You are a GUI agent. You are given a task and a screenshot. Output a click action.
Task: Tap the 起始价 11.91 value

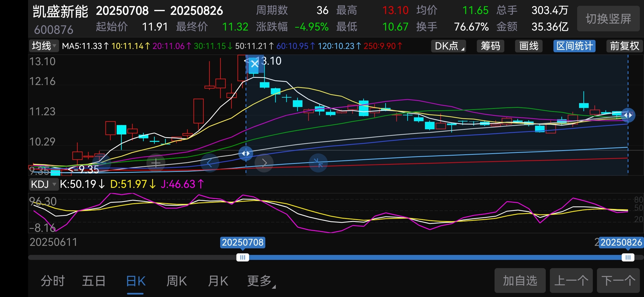coord(155,27)
